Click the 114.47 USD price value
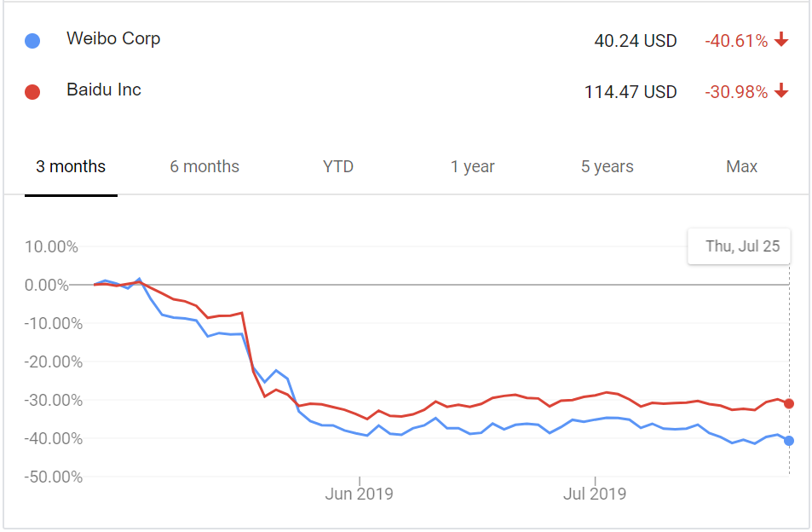This screenshot has width=812, height=532. pyautogui.click(x=631, y=92)
